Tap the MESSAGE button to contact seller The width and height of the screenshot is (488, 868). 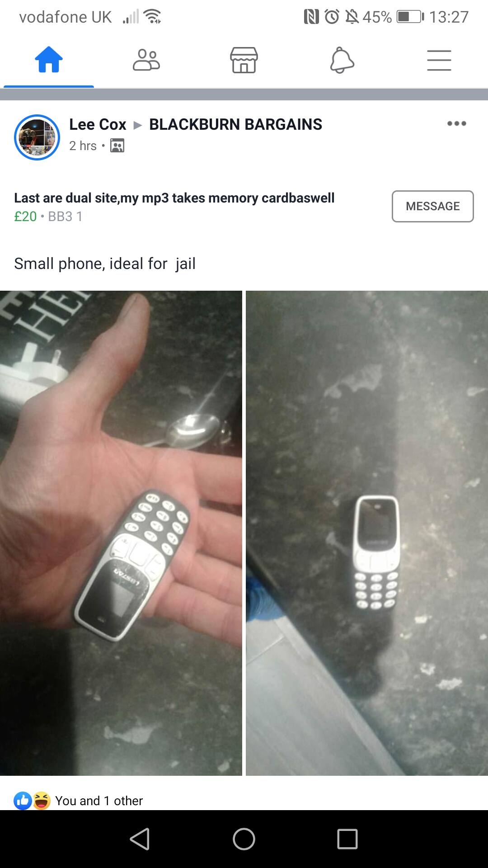coord(432,206)
